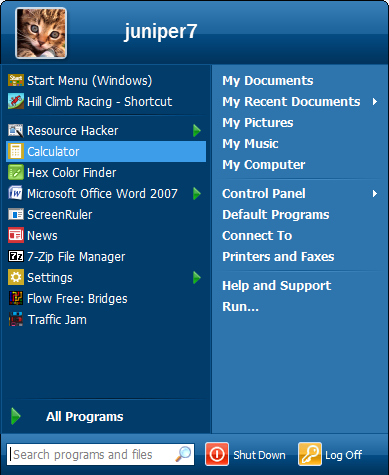Viewport: 389px width, 475px height.
Task: Expand the Control Panel submenu arrow
Action: (x=375, y=193)
